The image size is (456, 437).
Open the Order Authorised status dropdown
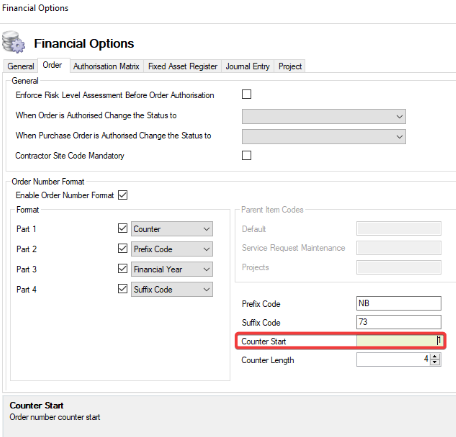click(324, 117)
